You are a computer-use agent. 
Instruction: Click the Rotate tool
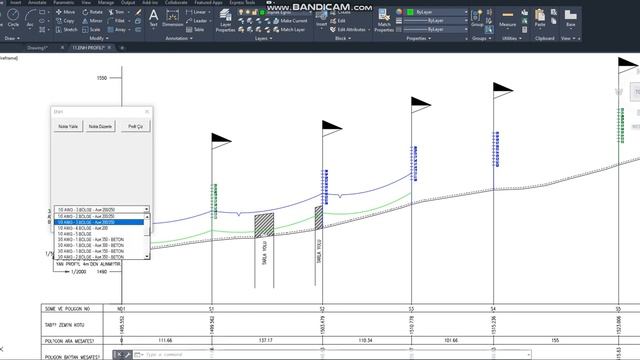[x=92, y=12]
